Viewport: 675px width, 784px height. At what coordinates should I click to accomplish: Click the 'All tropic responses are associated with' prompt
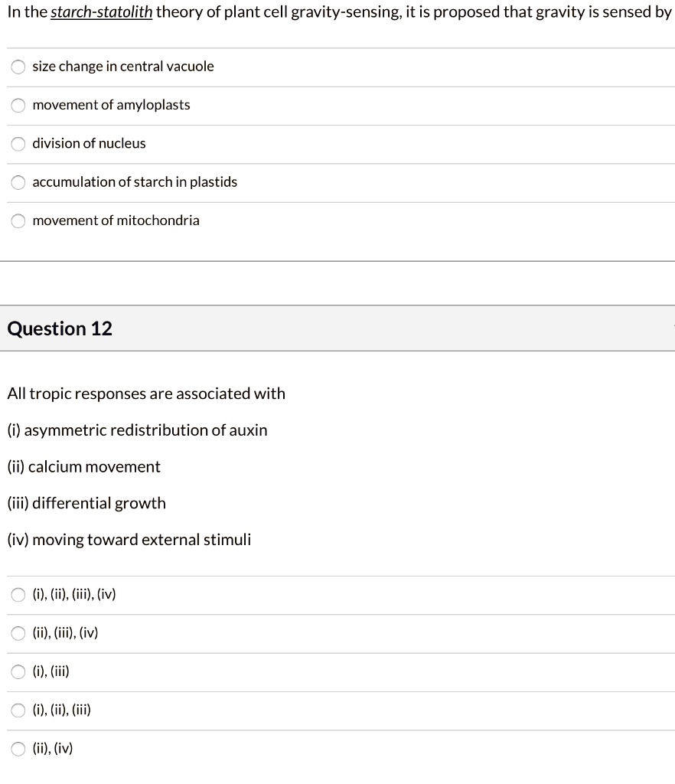click(x=146, y=394)
